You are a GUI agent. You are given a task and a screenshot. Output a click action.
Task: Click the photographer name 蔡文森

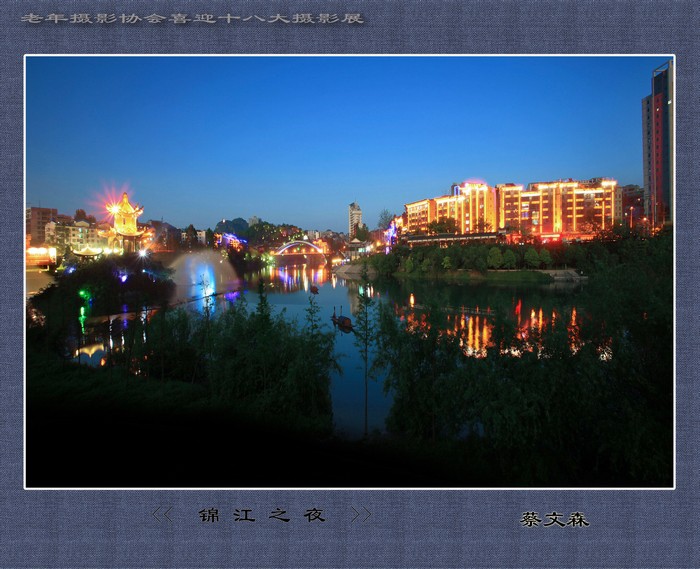[x=554, y=519]
